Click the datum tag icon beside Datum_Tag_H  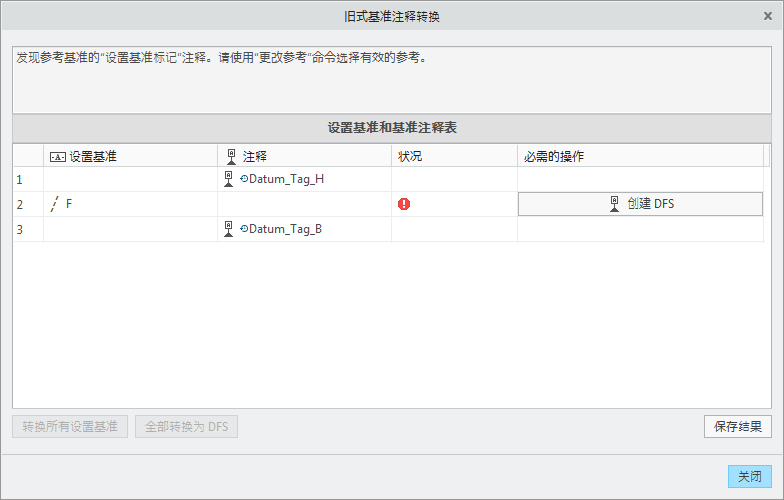pos(229,179)
